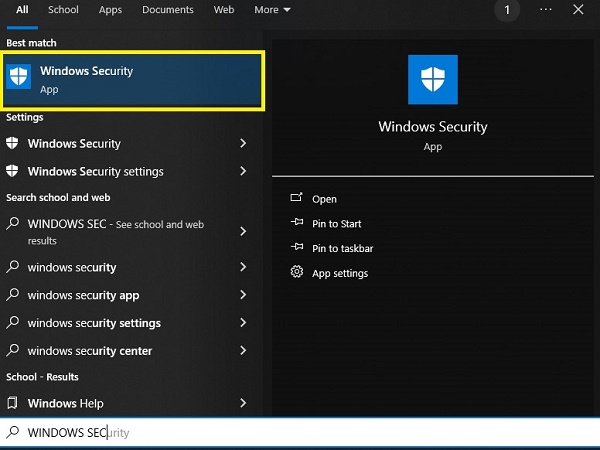Image resolution: width=600 pixels, height=450 pixels.
Task: Expand the windows security settings suggestion chevron
Action: (x=243, y=323)
